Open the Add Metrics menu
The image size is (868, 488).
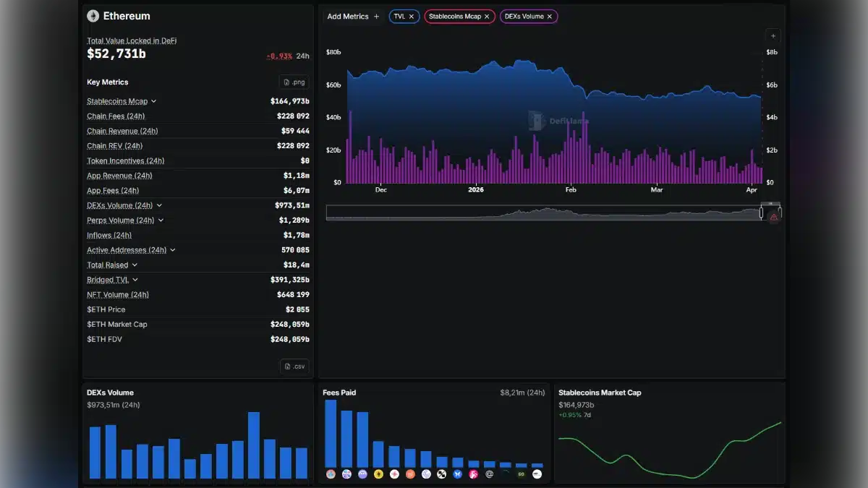(353, 16)
